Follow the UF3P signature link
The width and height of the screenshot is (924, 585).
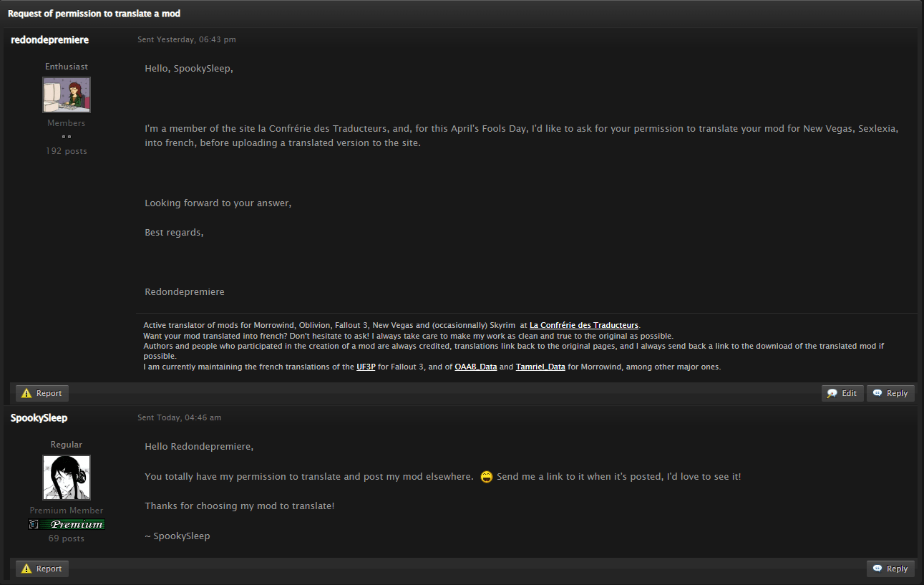[x=366, y=367]
